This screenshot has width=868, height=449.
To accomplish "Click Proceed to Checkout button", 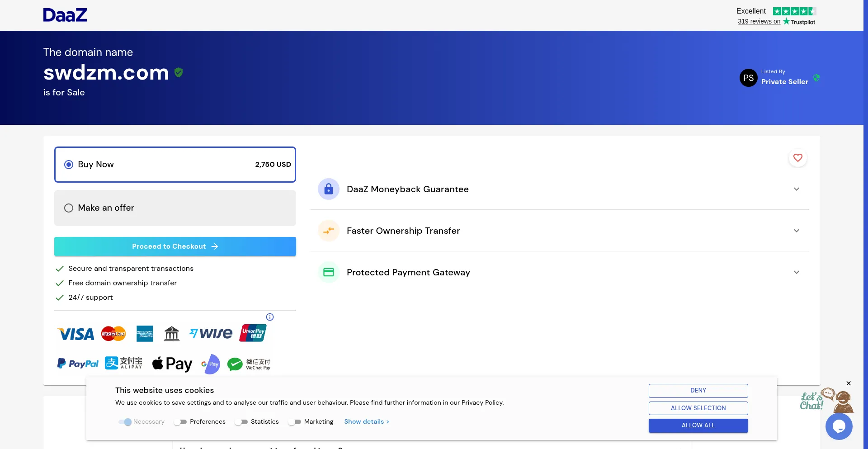I will click(175, 246).
